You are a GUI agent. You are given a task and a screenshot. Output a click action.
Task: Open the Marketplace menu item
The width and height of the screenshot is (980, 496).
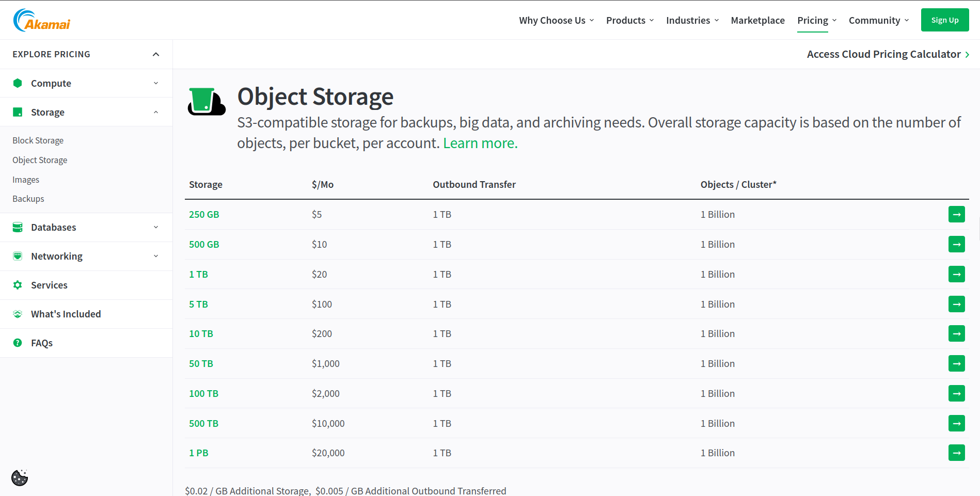[757, 20]
